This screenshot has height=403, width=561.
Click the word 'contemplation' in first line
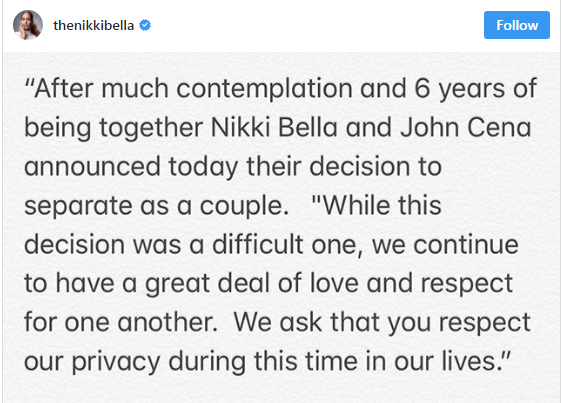tap(264, 89)
